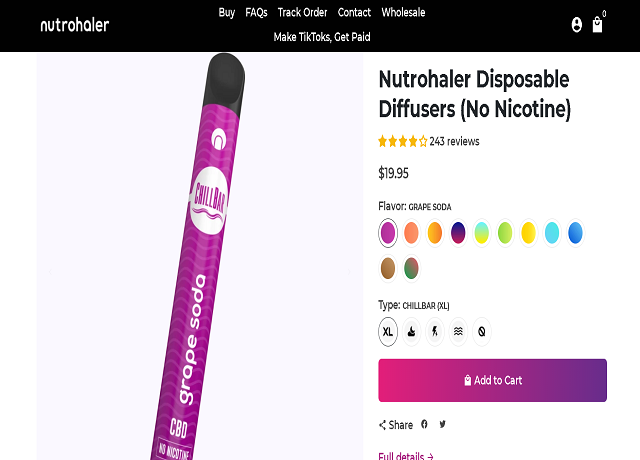
Task: Share on Twitter icon
Action: point(442,424)
